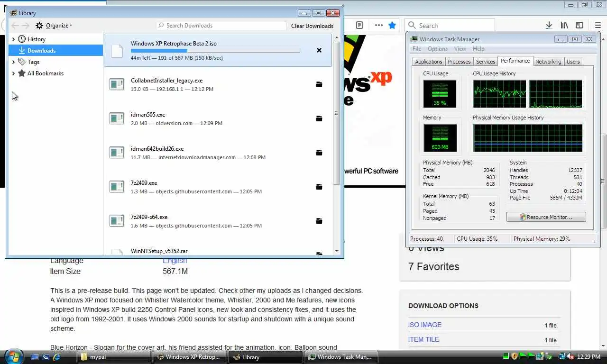Open Task Manager File menu
The height and width of the screenshot is (364, 607).
pyautogui.click(x=417, y=49)
